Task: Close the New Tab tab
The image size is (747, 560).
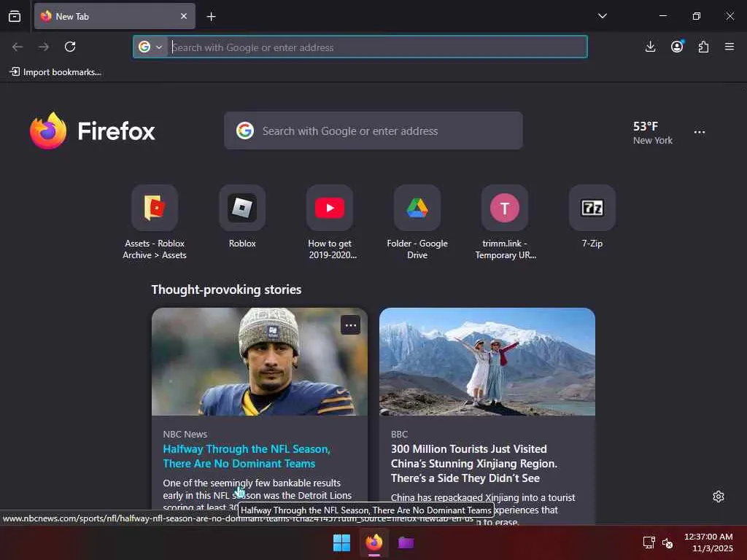Action: click(184, 16)
